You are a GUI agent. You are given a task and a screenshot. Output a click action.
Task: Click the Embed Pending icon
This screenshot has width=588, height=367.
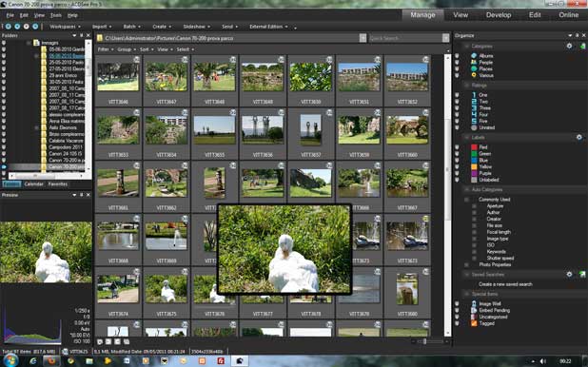point(474,310)
